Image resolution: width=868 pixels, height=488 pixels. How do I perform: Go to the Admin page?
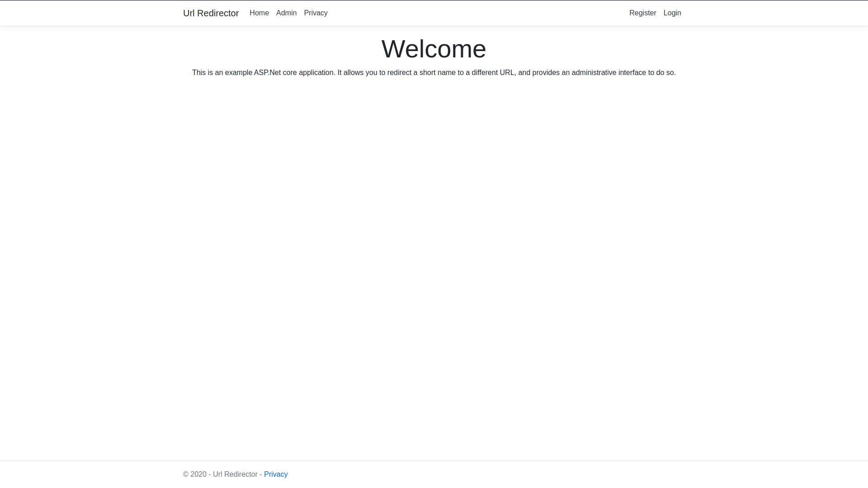tap(286, 13)
